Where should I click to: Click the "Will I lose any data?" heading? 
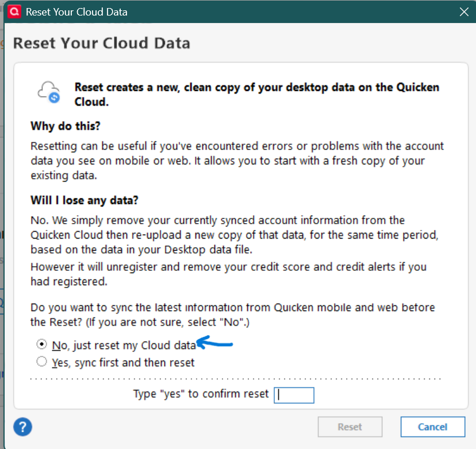pyautogui.click(x=85, y=201)
